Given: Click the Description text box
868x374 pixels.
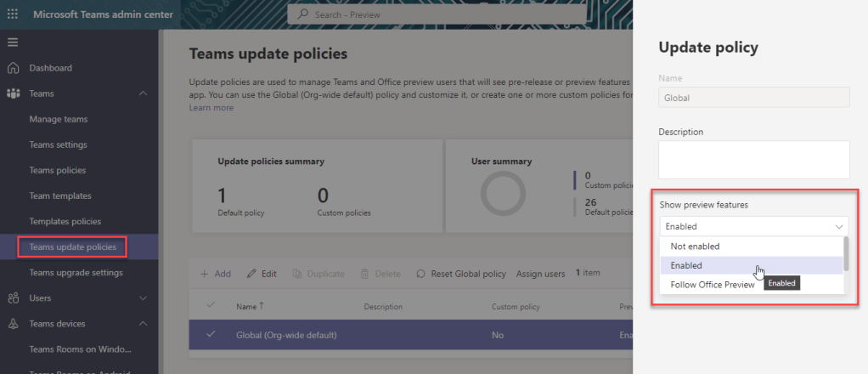Looking at the screenshot, I should click(753, 160).
